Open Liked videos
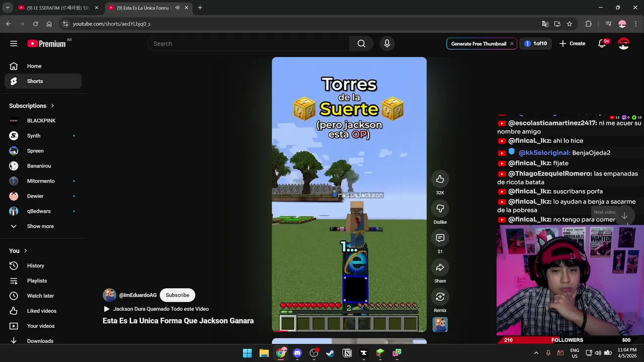 coord(43,311)
